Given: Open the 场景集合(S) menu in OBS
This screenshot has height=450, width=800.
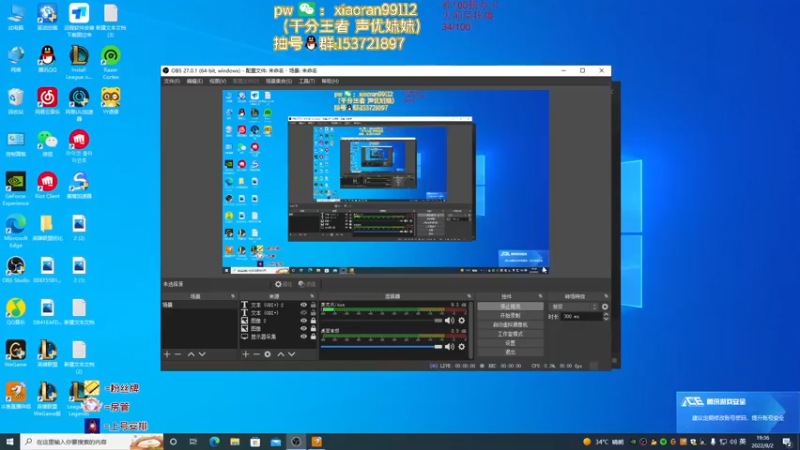Looking at the screenshot, I should pyautogui.click(x=279, y=81).
